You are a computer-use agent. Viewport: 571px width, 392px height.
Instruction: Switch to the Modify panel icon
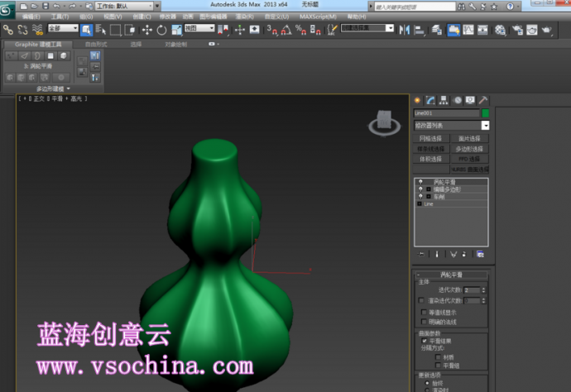[430, 100]
